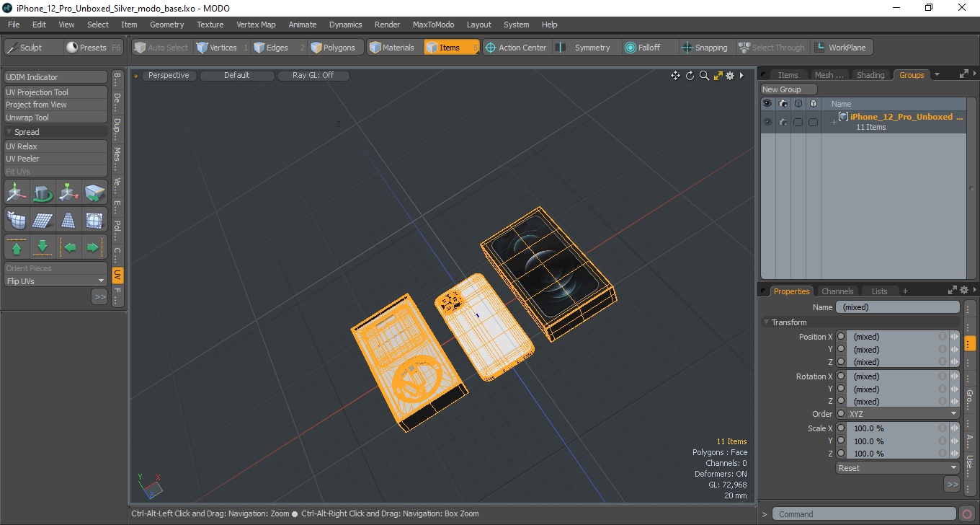Toggle the Scale X keyframe circle
This screenshot has width=980, height=525.
(x=841, y=428)
